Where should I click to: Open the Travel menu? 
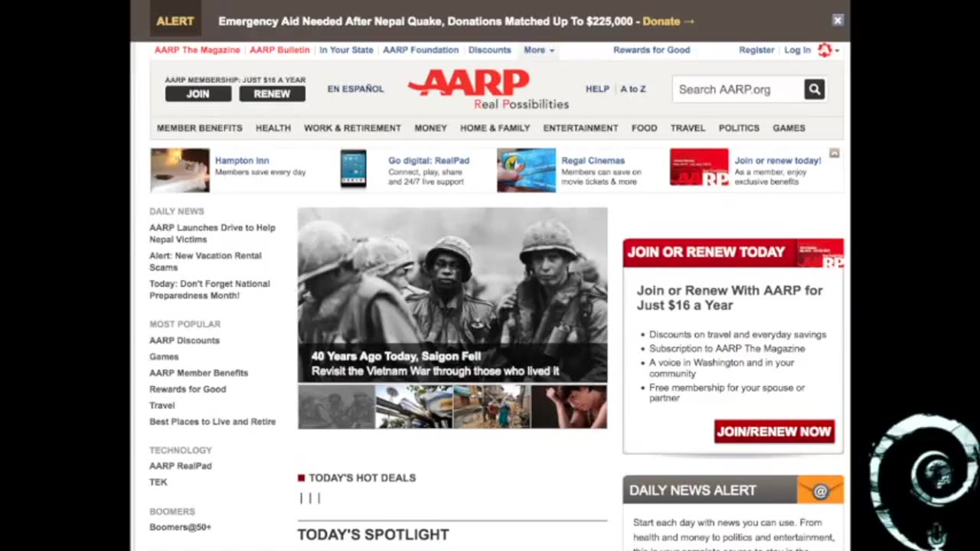[688, 128]
